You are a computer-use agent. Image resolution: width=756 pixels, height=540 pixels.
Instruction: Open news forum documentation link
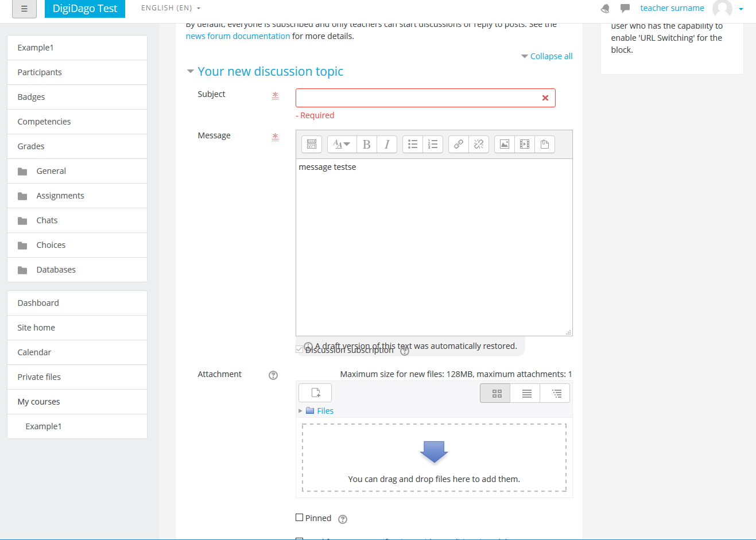point(238,36)
